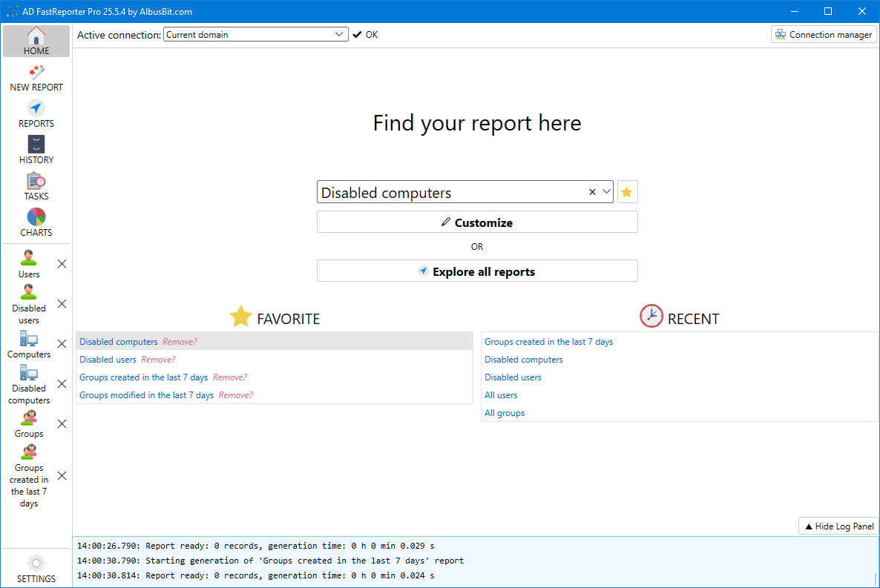This screenshot has width=880, height=588.
Task: Remove the Users shortcut from sidebar
Action: pyautogui.click(x=62, y=264)
